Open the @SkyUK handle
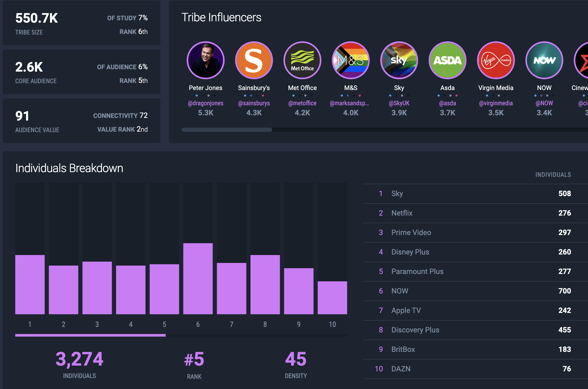This screenshot has height=389, width=588. point(399,103)
